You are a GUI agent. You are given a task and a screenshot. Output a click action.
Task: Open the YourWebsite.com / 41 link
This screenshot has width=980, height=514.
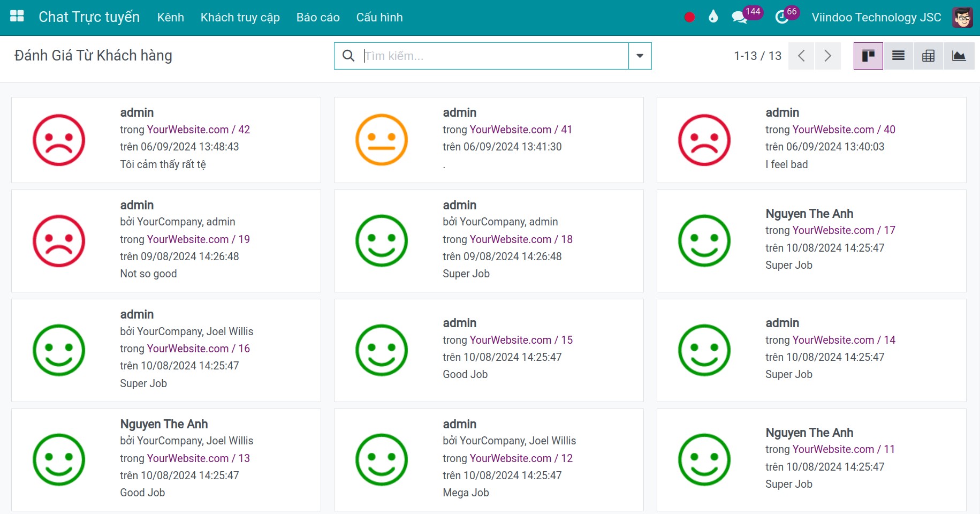(521, 130)
